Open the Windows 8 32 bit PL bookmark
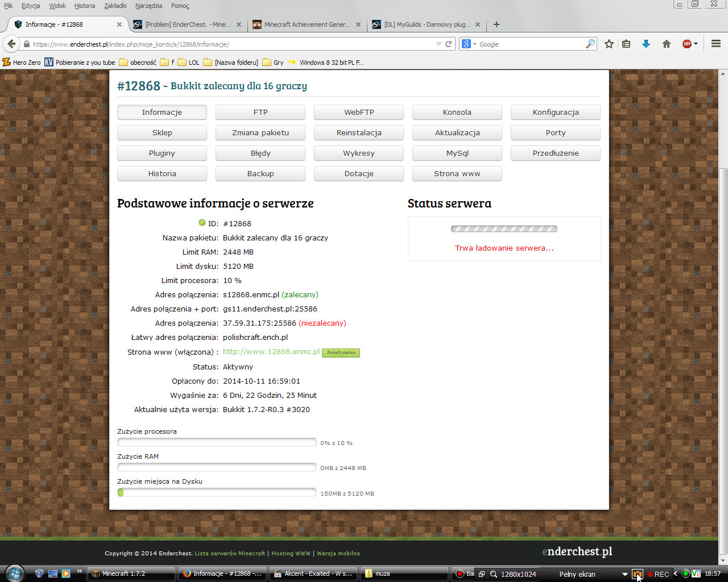This screenshot has height=582, width=728. point(325,63)
